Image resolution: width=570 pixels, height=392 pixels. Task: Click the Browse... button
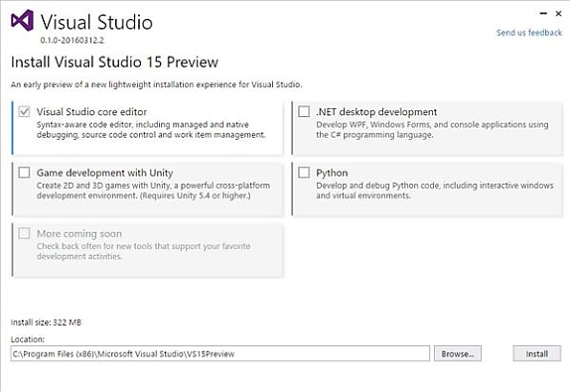(x=458, y=353)
